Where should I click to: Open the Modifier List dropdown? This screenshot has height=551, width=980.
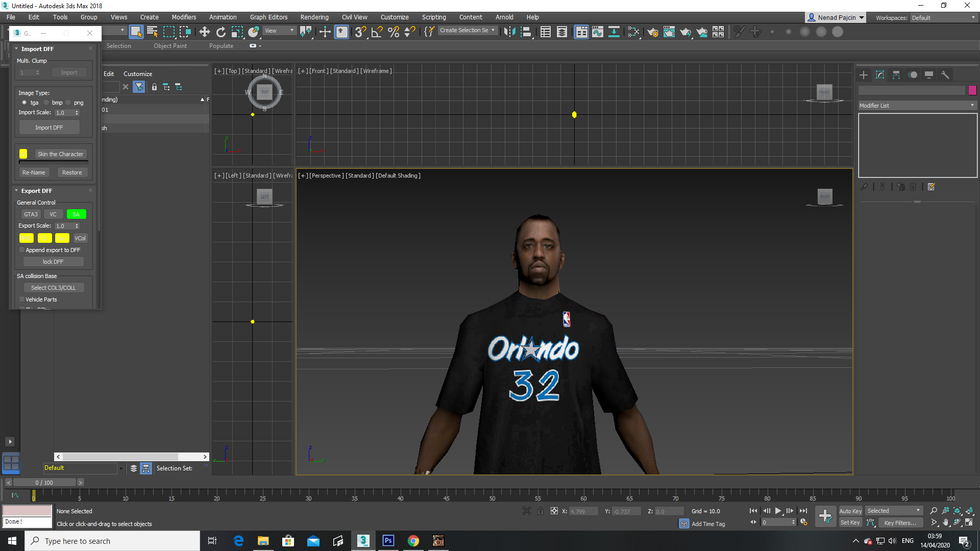(917, 106)
